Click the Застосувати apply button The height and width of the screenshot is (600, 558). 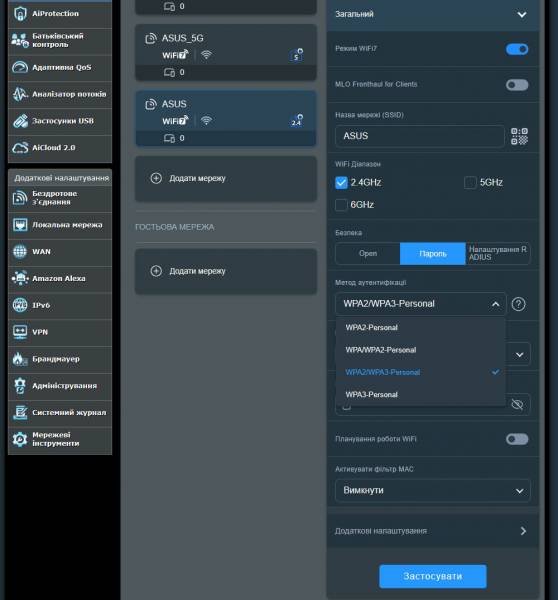(433, 576)
